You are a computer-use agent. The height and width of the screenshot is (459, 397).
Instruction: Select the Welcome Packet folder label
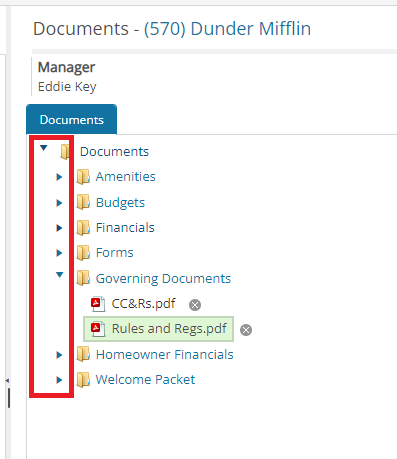point(145,380)
